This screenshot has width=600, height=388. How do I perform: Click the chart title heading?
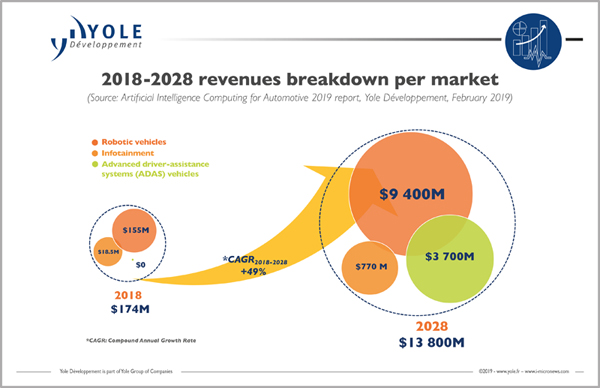tap(300, 79)
